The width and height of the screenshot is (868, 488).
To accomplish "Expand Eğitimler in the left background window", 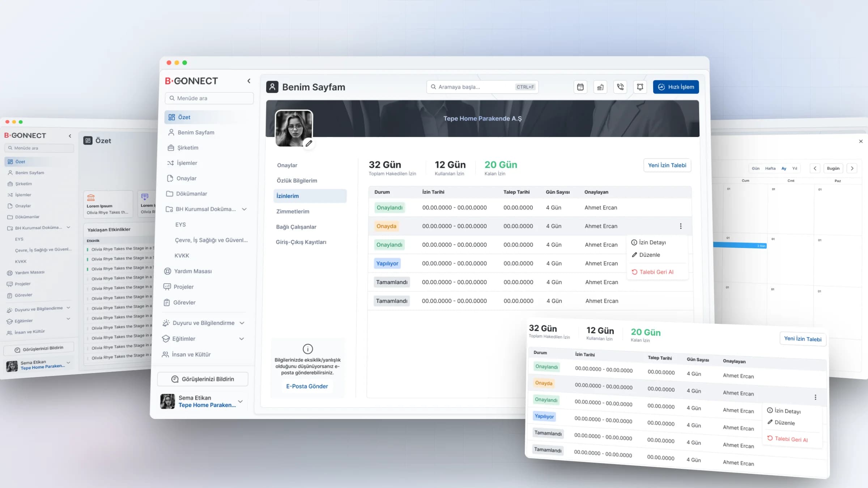I will 68,318.
